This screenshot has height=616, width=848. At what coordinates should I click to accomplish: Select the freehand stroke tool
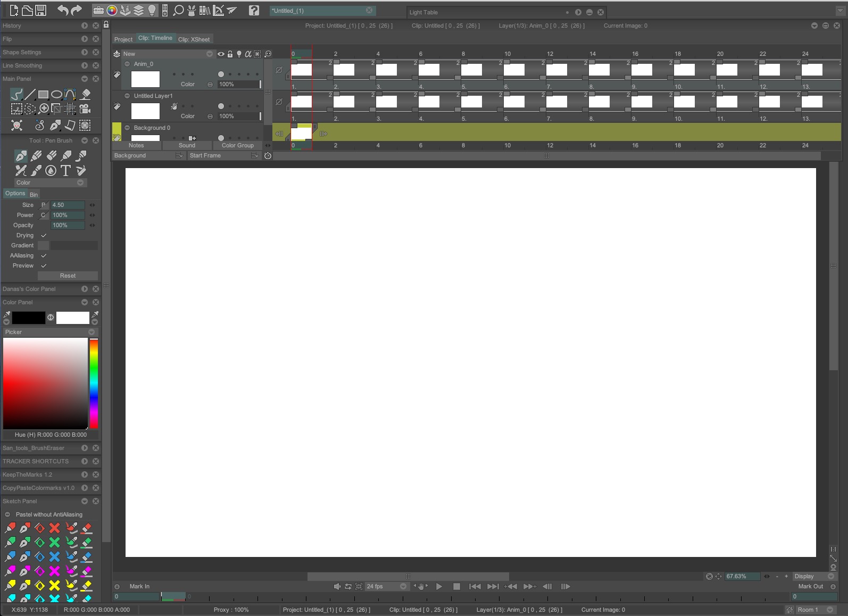point(16,95)
